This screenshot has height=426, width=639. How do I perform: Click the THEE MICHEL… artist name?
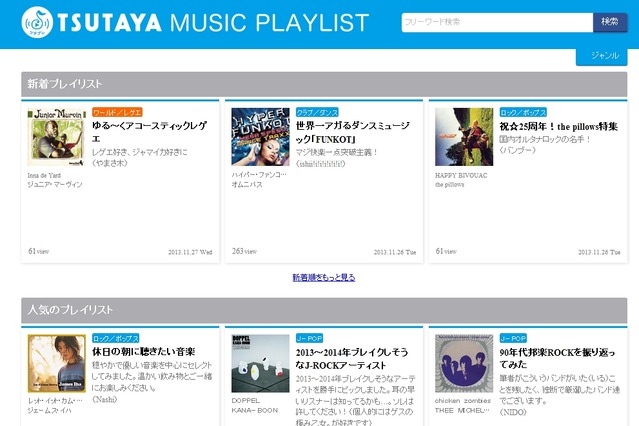pyautogui.click(x=462, y=410)
